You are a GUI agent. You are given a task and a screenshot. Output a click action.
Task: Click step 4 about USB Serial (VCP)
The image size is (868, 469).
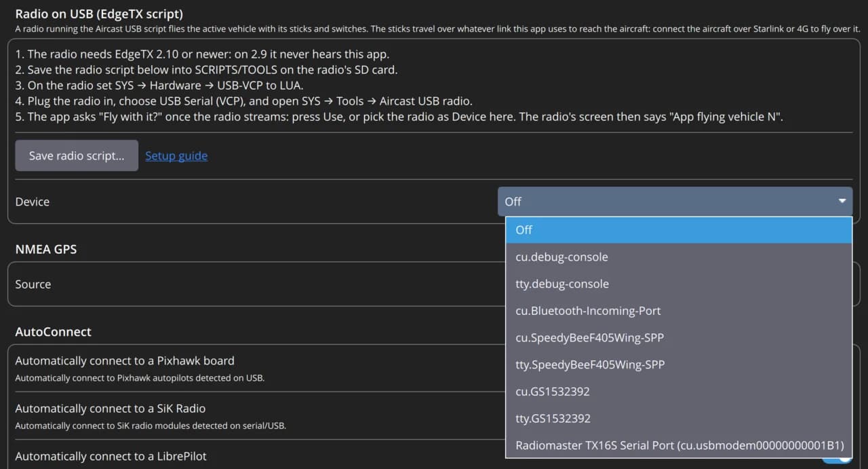pyautogui.click(x=243, y=101)
